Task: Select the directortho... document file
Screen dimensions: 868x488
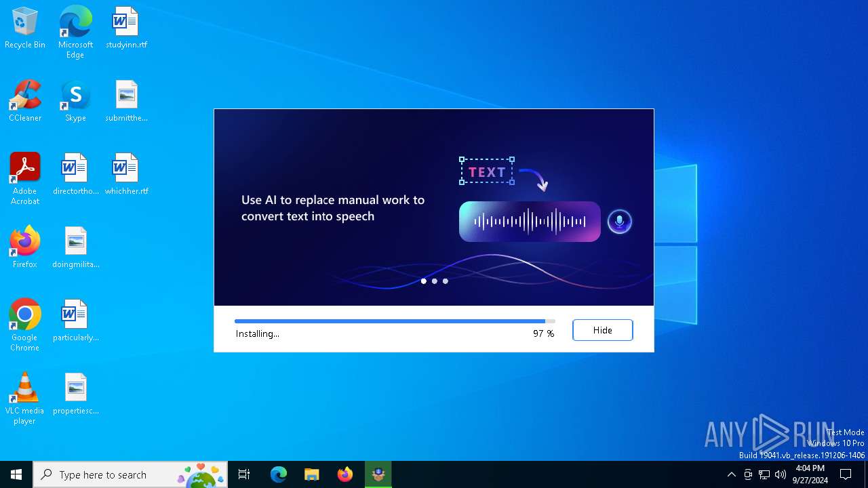Action: (x=75, y=174)
